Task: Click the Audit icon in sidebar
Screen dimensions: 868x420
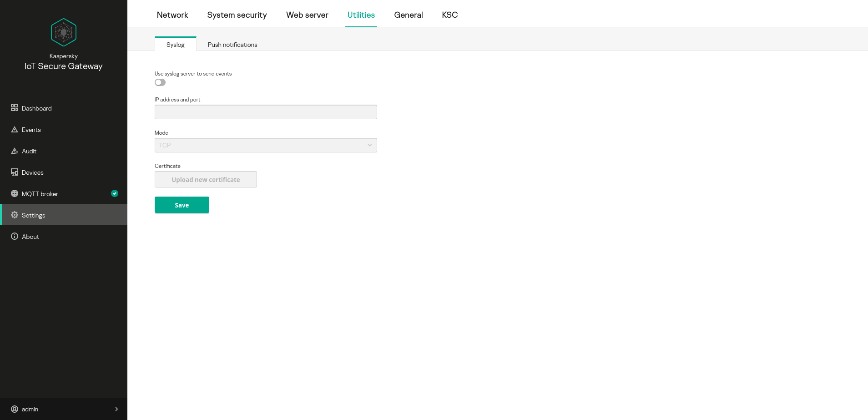Action: coord(15,151)
